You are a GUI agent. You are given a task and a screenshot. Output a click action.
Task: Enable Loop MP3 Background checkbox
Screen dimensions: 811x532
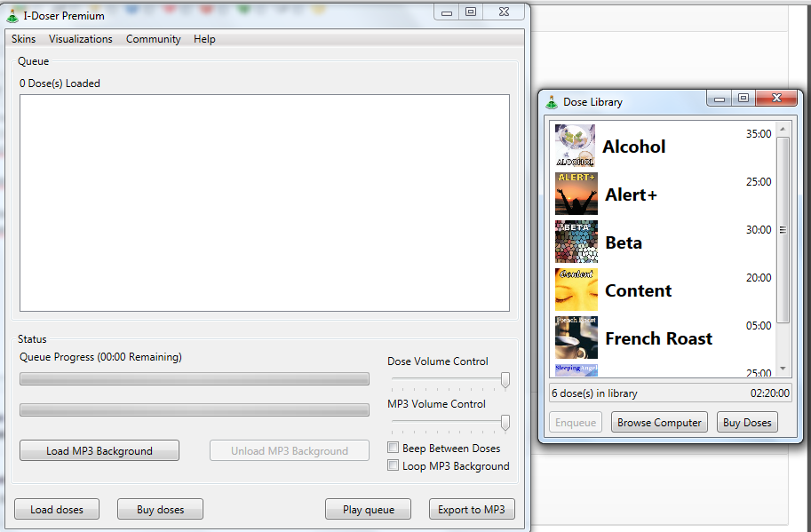pos(394,465)
